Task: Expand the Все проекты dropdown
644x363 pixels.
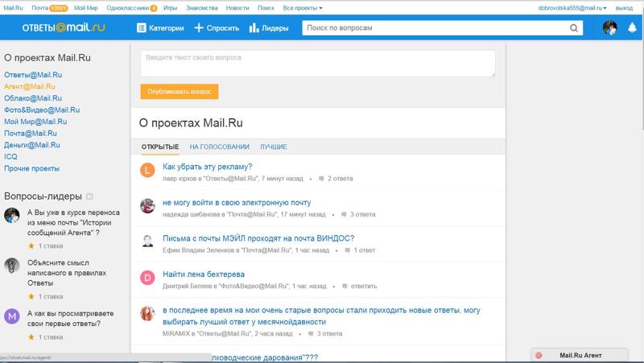Action: click(x=303, y=8)
